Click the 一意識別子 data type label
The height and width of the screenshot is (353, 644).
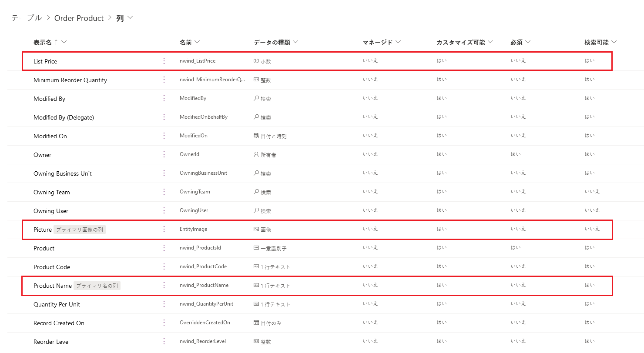[273, 248]
